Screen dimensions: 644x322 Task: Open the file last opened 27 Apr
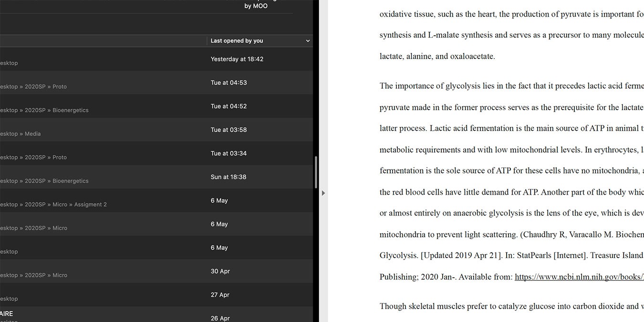[x=143, y=295]
